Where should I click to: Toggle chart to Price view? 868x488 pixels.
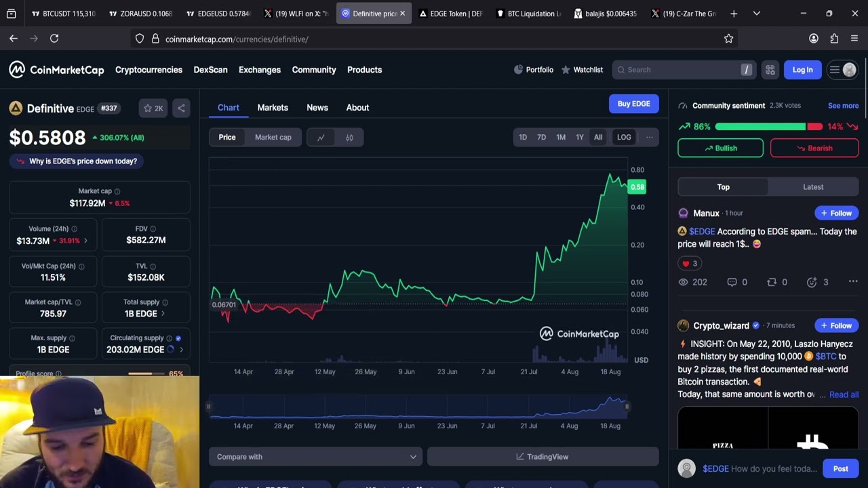pos(227,138)
